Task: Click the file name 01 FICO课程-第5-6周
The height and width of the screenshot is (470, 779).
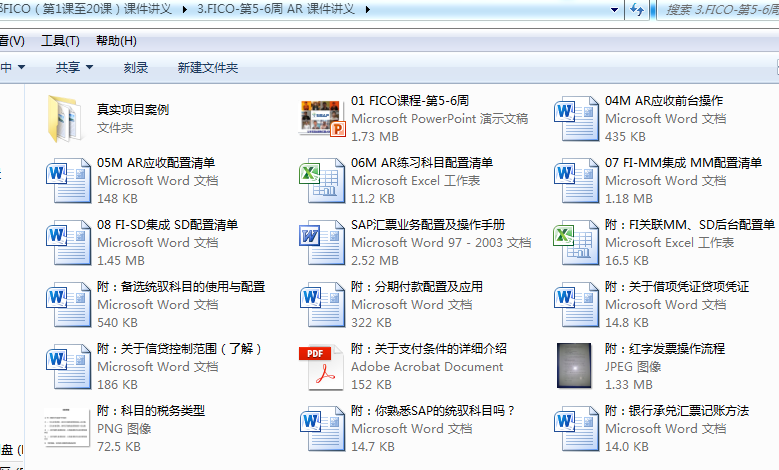Action: click(410, 101)
